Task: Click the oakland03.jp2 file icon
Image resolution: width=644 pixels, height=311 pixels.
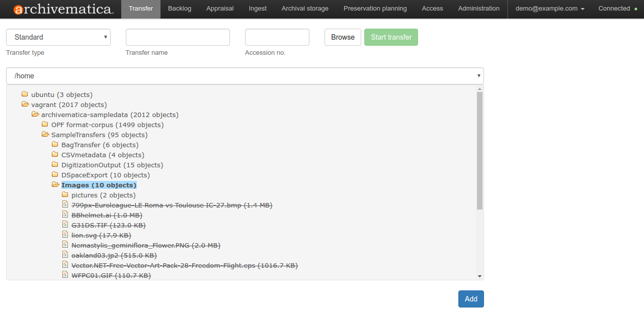Action: (65, 255)
